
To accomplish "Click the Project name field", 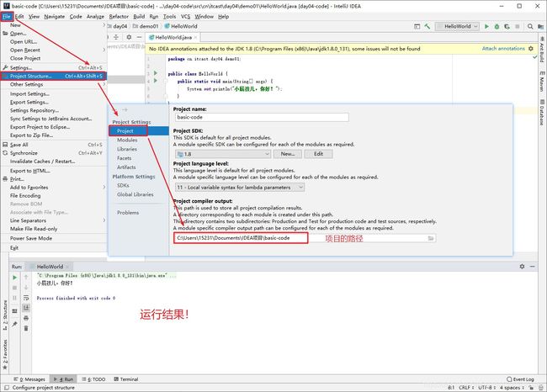I will [262, 117].
